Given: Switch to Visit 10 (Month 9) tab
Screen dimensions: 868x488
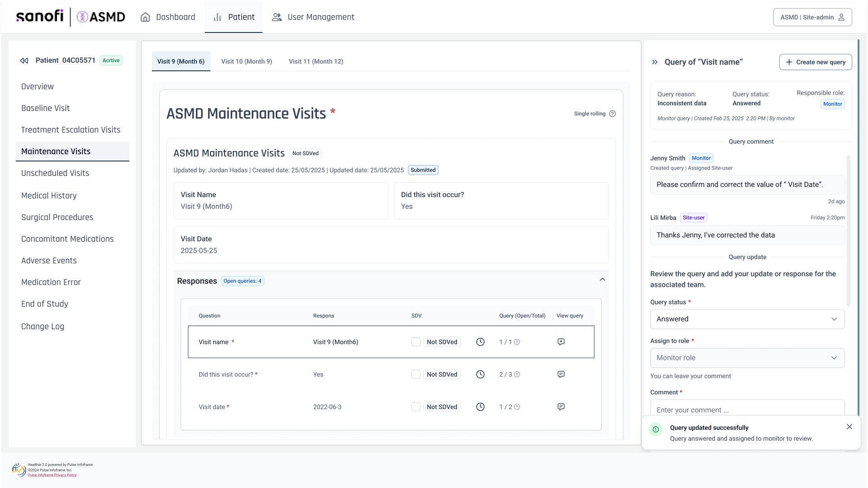Looking at the screenshot, I should click(247, 61).
